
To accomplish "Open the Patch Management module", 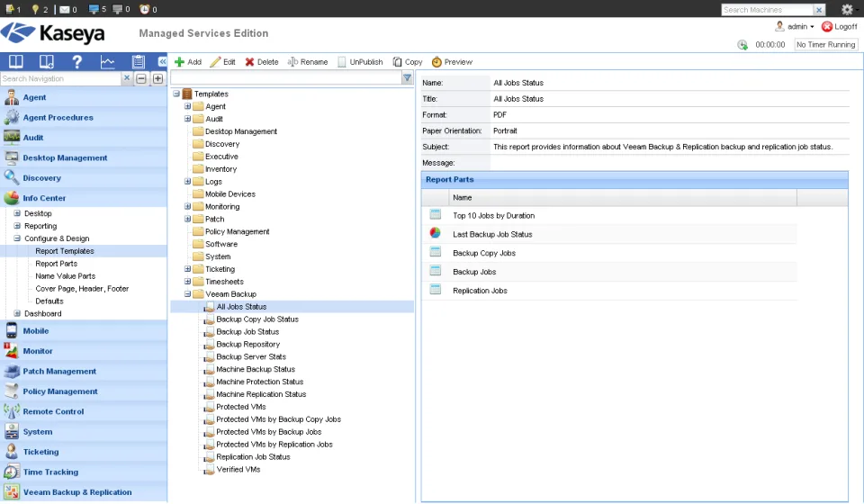I will 84,372.
